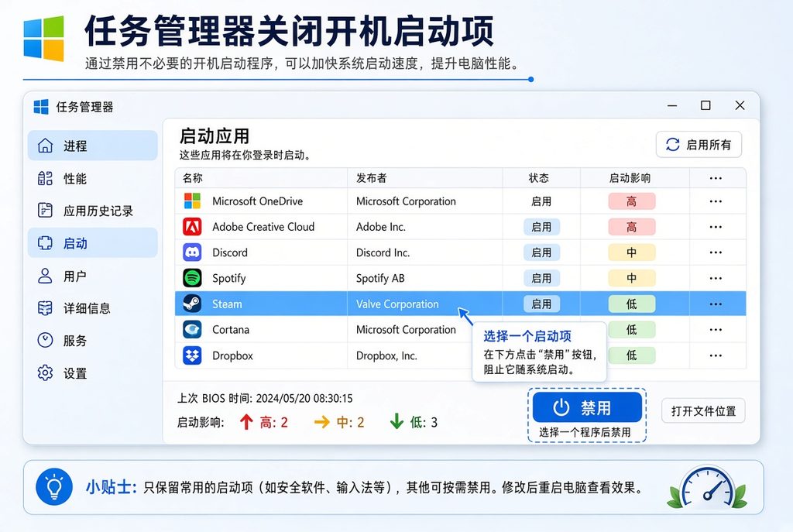Click the Adobe Creative Cloud icon
Image resolution: width=793 pixels, height=532 pixels.
[x=192, y=227]
